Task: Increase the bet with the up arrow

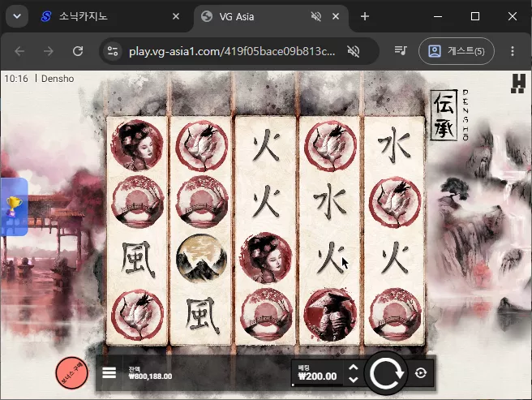Action: (x=354, y=368)
